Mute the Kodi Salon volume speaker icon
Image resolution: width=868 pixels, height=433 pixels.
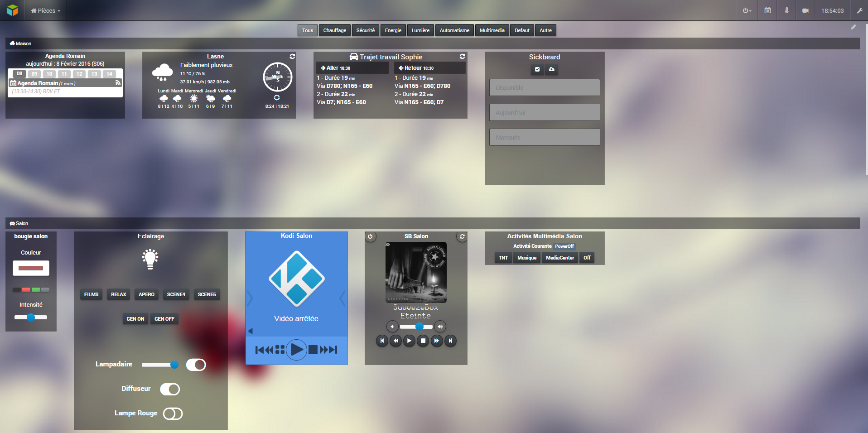pos(251,331)
